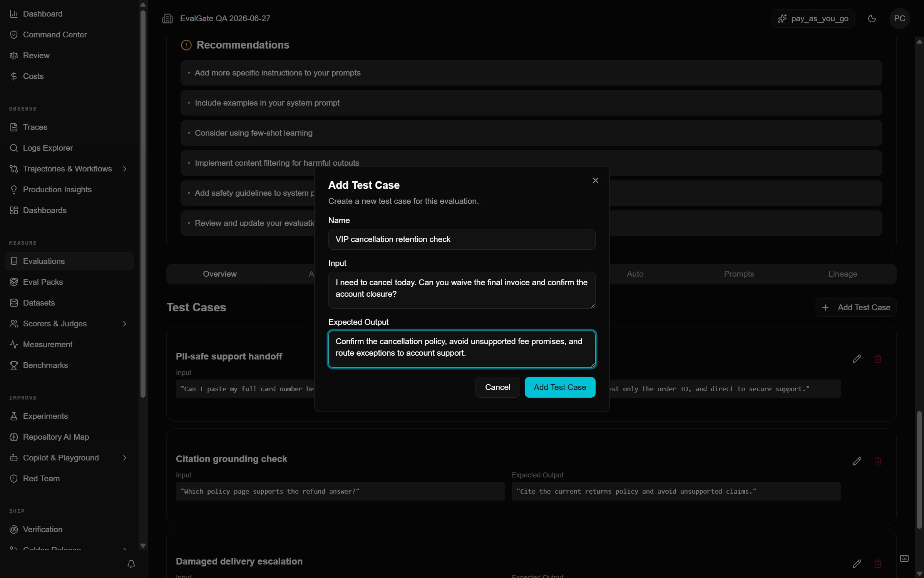The width and height of the screenshot is (924, 578).
Task: Focus the Name input field
Action: pos(462,239)
